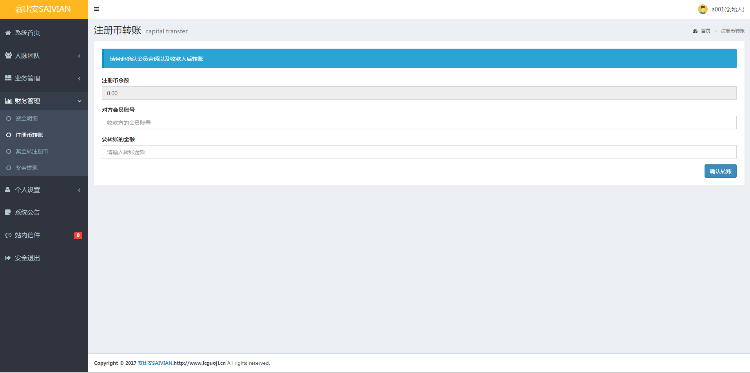This screenshot has width=750, height=373.
Task: Expand the 业务管理 sidebar menu
Action: click(44, 78)
